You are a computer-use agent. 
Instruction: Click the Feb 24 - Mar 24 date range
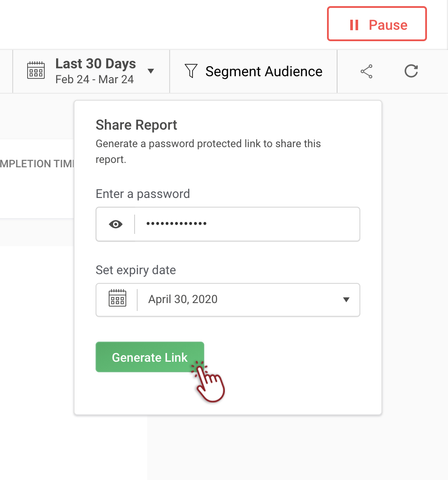(95, 80)
